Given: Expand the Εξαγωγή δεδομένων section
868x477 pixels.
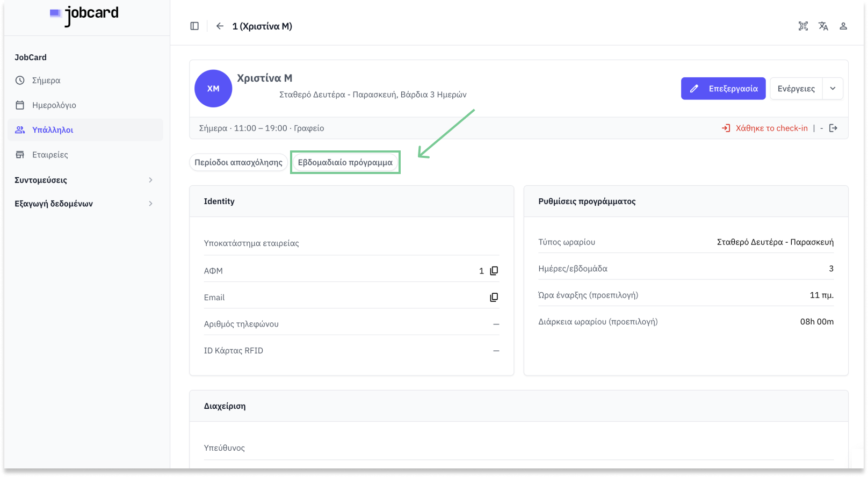Looking at the screenshot, I should pos(84,204).
